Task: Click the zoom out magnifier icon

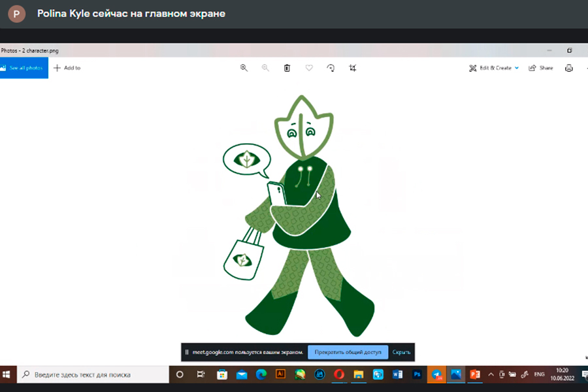Action: (x=265, y=68)
